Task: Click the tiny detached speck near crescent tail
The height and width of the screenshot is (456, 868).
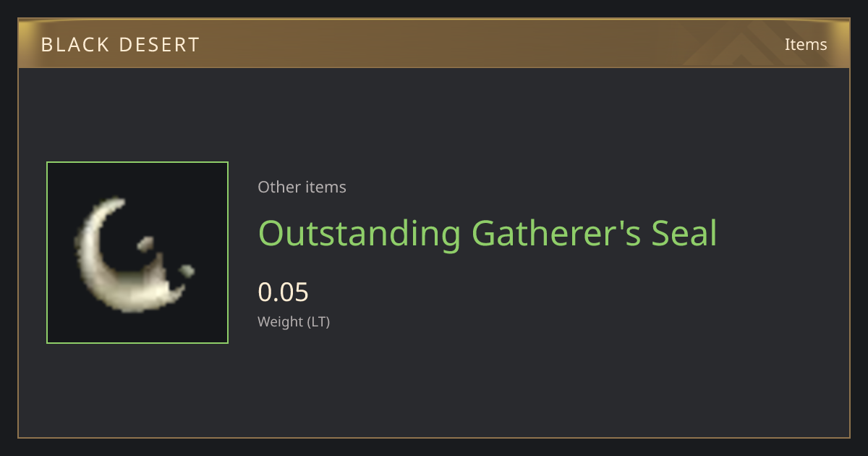Action: 187,271
